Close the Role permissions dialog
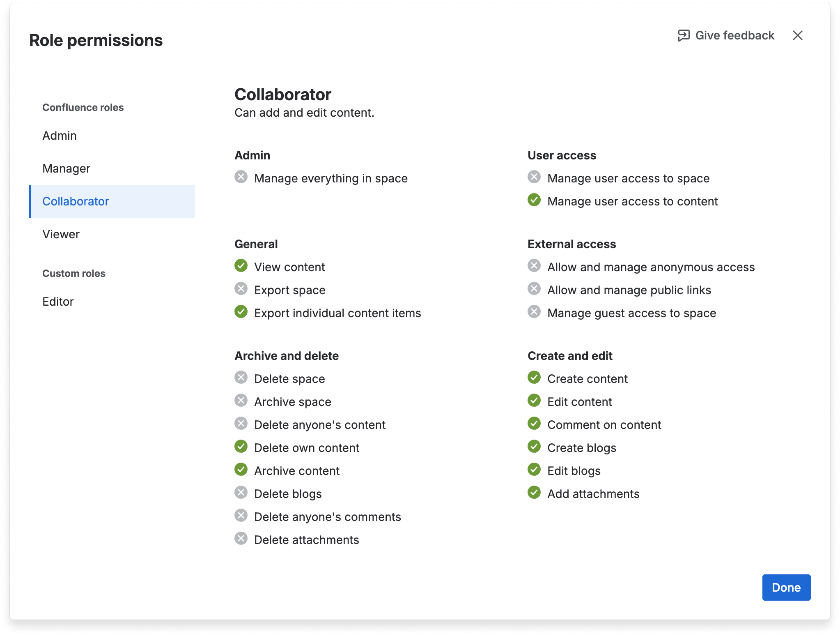The image size is (840, 636). (x=798, y=35)
